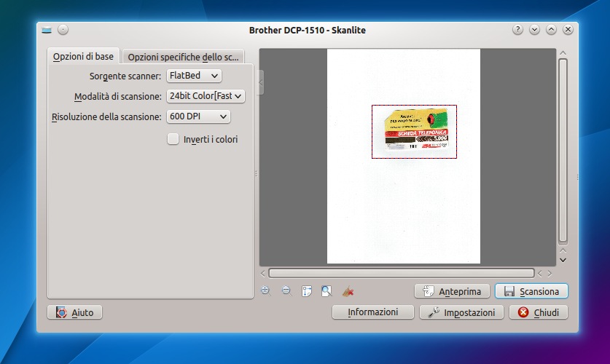This screenshot has width=610, height=364.
Task: Click the zoom to fit page icon
Action: [x=307, y=291]
